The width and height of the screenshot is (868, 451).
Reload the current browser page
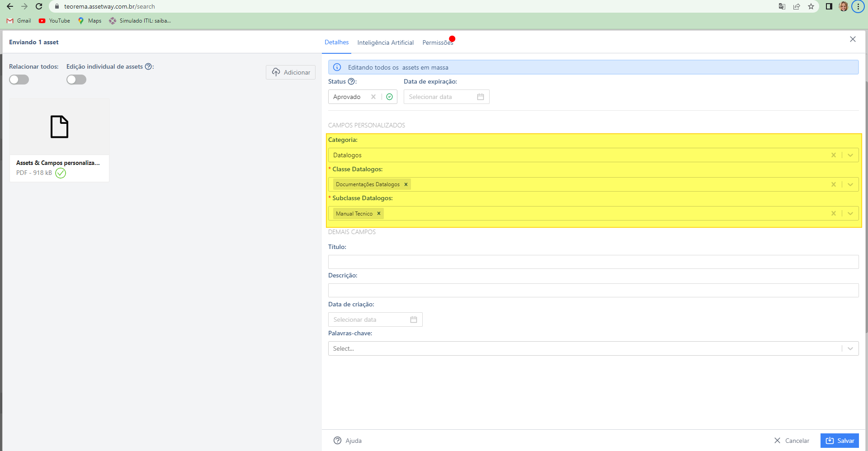[39, 6]
